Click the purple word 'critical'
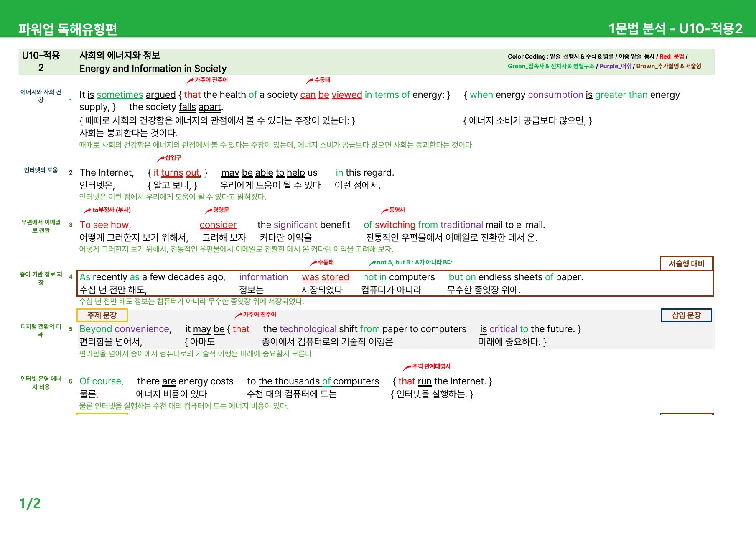 click(503, 329)
